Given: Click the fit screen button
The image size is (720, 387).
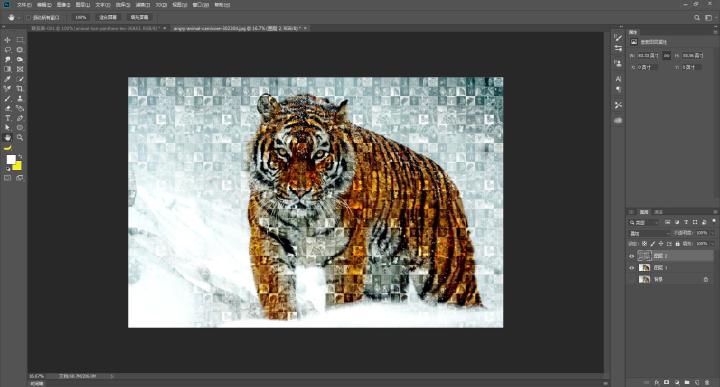Looking at the screenshot, I should coord(108,17).
